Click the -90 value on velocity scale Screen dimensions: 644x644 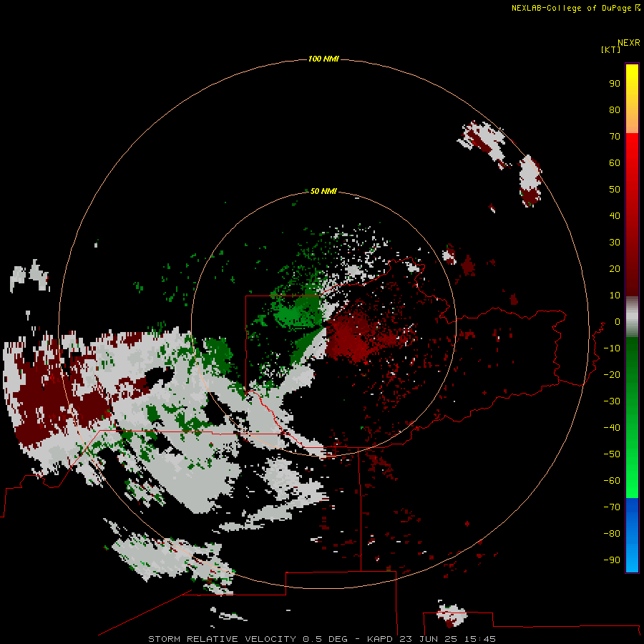pyautogui.click(x=612, y=560)
